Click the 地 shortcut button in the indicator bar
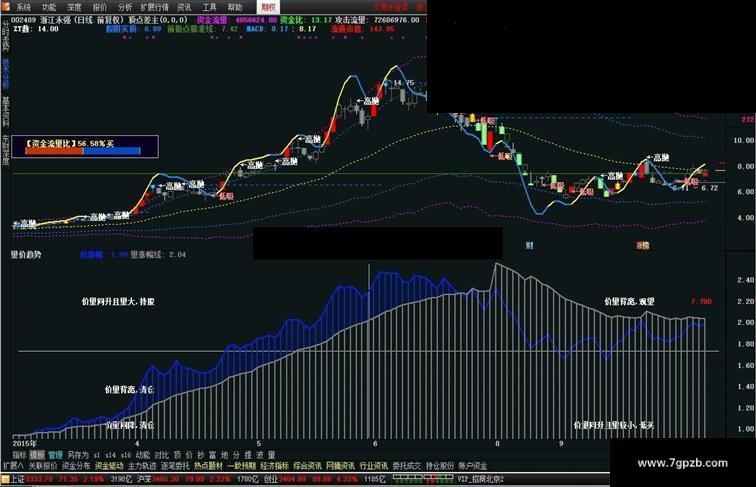Image resolution: width=756 pixels, height=487 pixels. click(224, 455)
